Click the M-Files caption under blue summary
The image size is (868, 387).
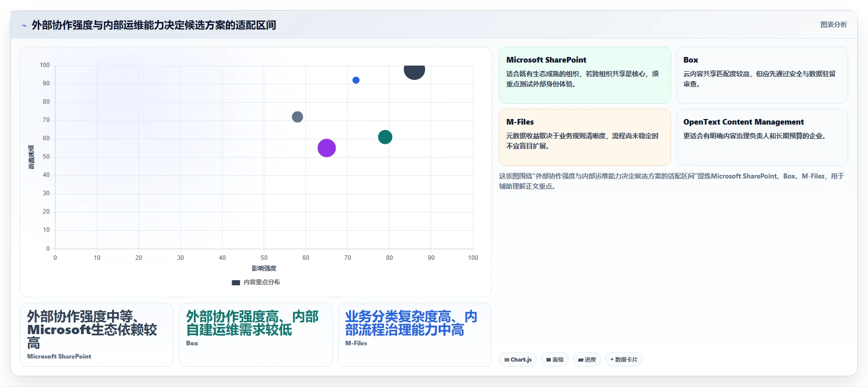click(356, 343)
